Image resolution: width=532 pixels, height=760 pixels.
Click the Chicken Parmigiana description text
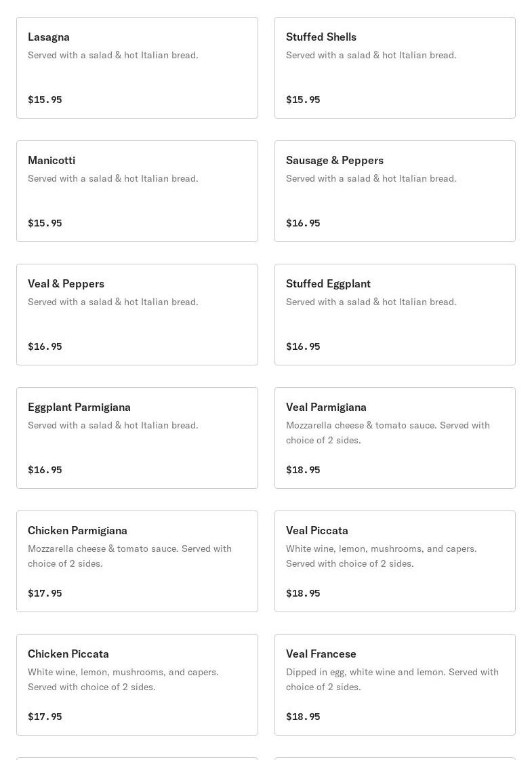(x=130, y=556)
